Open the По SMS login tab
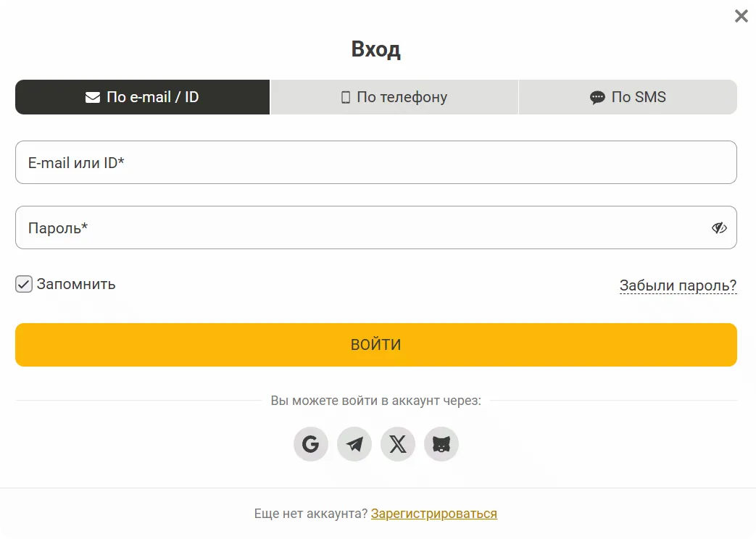 [628, 97]
